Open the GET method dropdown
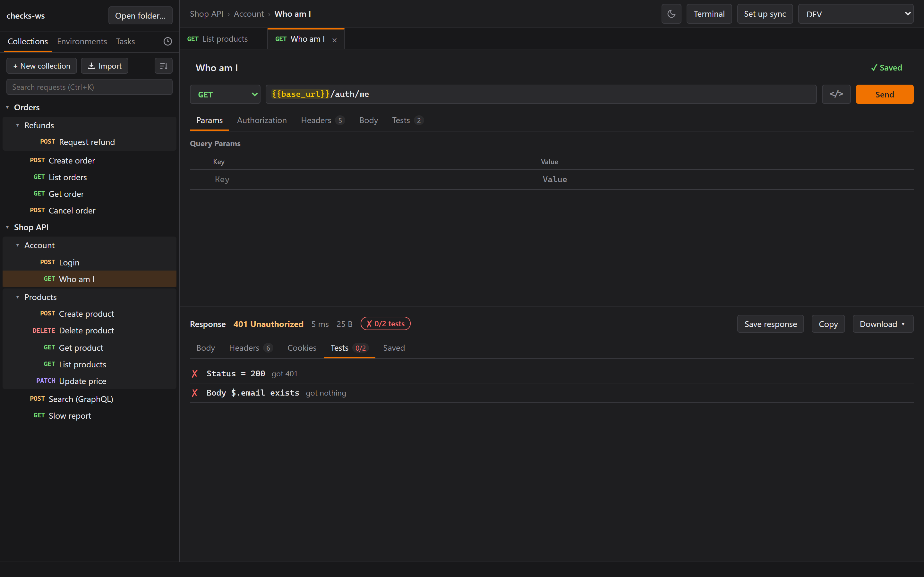This screenshot has width=924, height=577. tap(225, 94)
